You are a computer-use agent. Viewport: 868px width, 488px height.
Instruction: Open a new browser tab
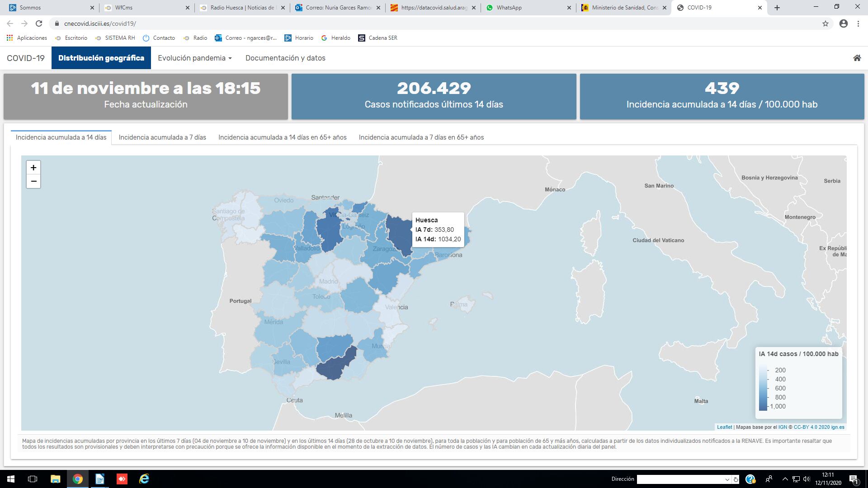click(777, 8)
